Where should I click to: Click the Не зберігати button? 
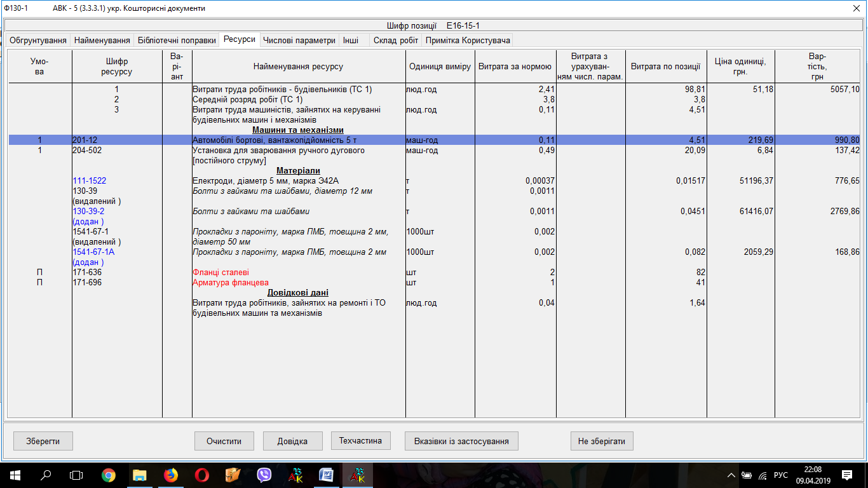(x=601, y=441)
